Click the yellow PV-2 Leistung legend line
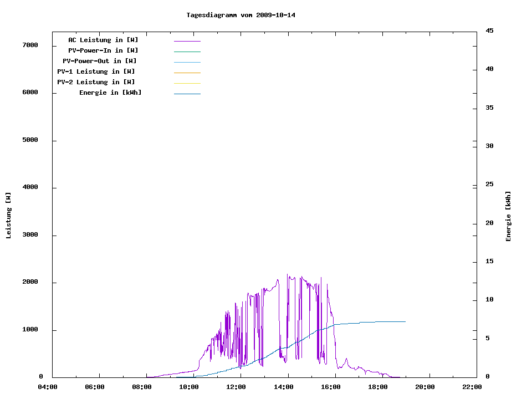Viewport: 532px width, 399px height. pyautogui.click(x=187, y=83)
